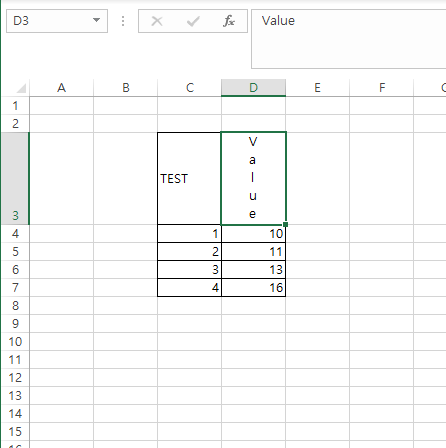The image size is (446, 448).
Task: Click the cell containing 10
Action: pos(253,234)
